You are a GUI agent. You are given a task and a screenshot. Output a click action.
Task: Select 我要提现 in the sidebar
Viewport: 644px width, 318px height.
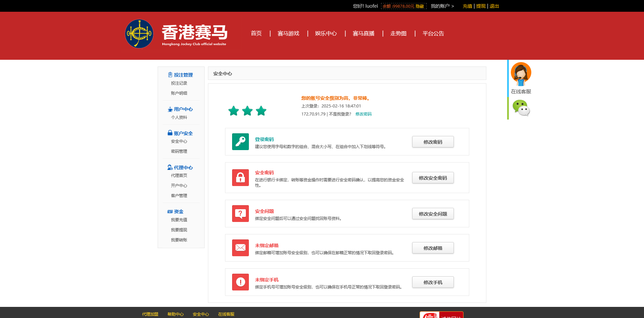179,230
